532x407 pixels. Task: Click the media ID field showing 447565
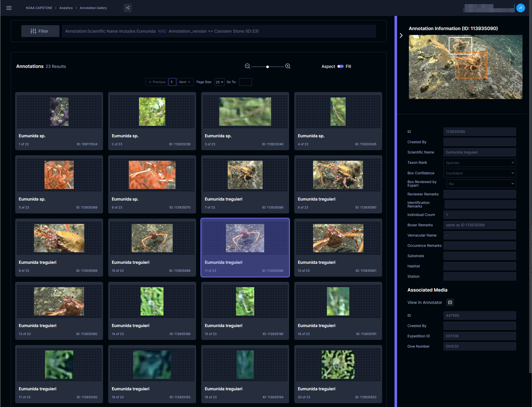click(480, 315)
